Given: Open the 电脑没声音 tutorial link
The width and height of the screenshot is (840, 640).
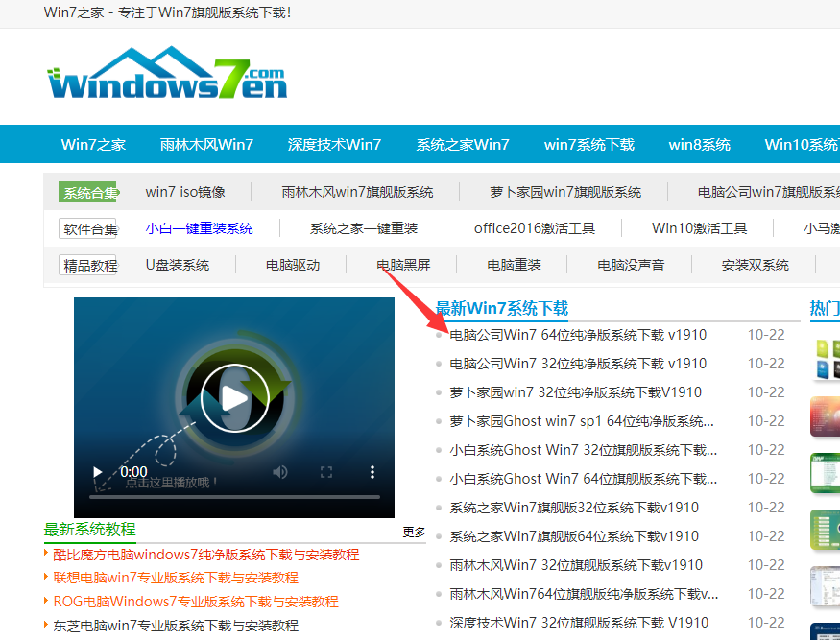Looking at the screenshot, I should [x=631, y=265].
